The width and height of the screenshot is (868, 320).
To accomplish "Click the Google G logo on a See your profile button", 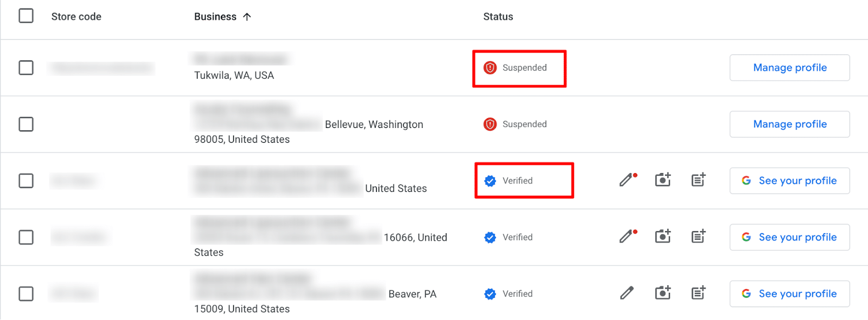I will (x=746, y=181).
